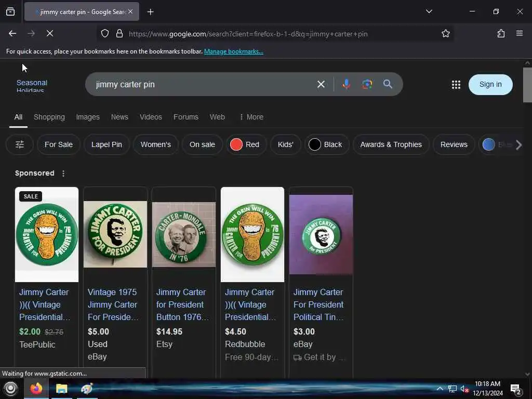Open Jimmy Carter for President Button 1976 link
The width and height of the screenshot is (532, 399).
[182, 304]
